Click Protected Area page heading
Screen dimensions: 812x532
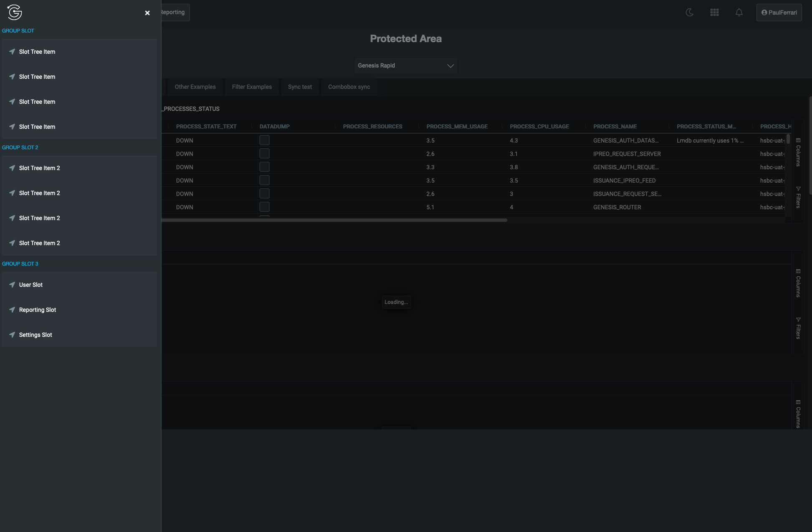pos(406,39)
